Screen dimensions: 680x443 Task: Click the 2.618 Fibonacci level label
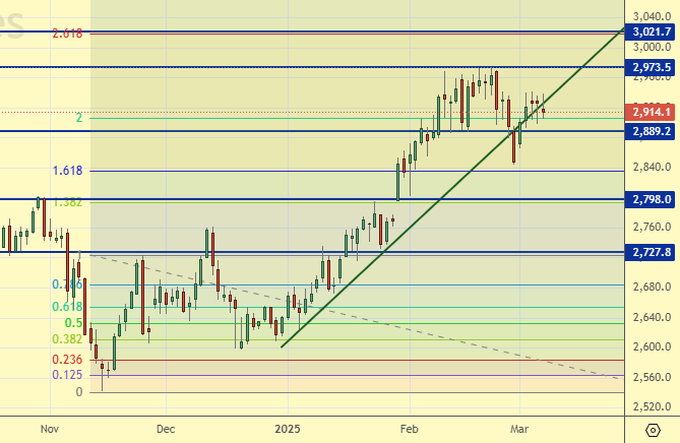point(65,33)
